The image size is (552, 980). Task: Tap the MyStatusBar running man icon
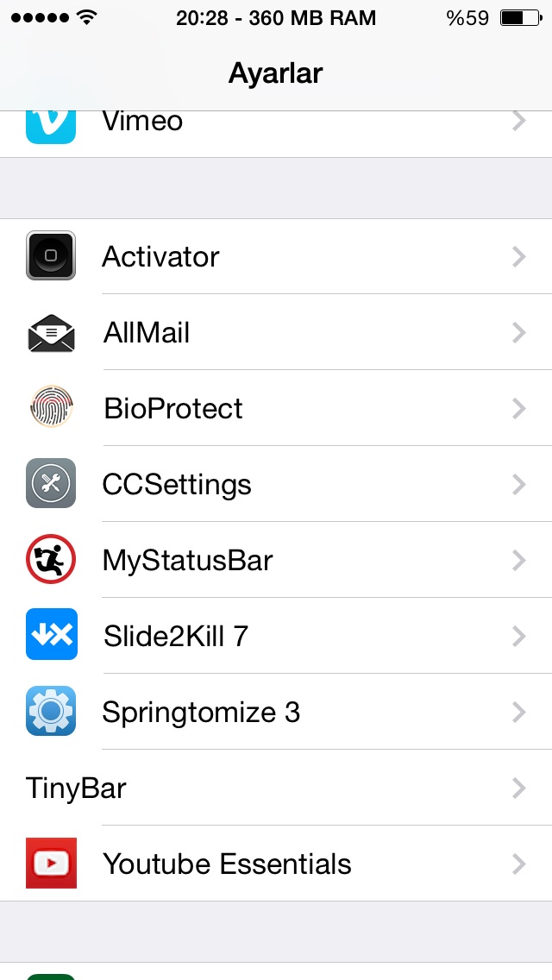point(51,559)
